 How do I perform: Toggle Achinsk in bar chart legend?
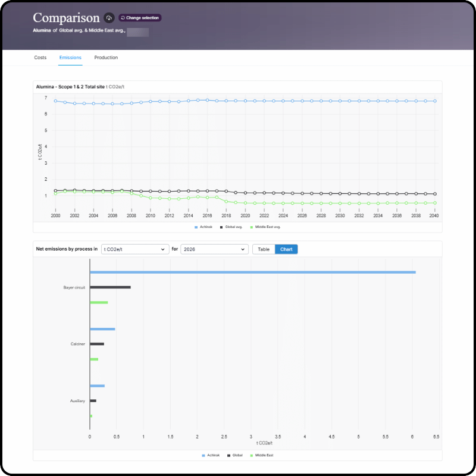211,455
